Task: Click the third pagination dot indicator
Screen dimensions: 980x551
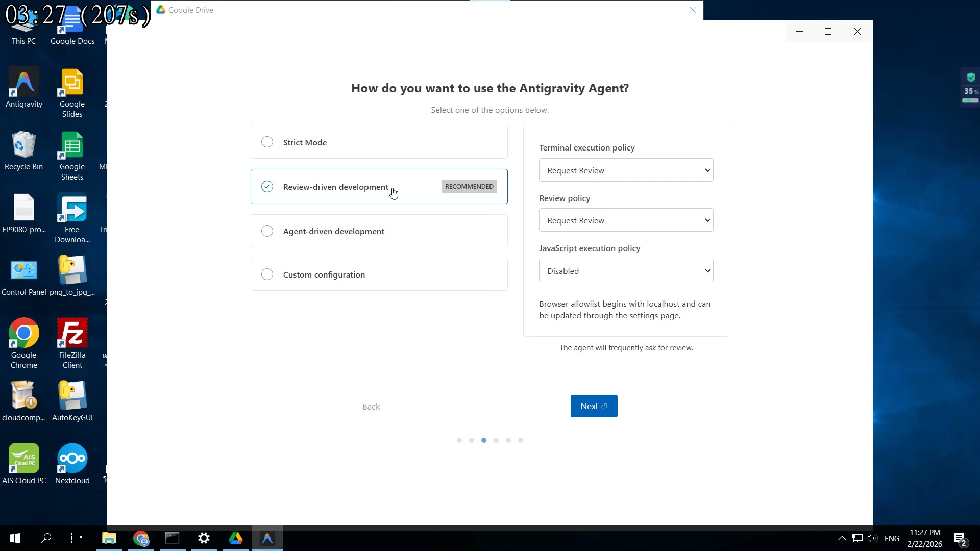Action: 484,440
